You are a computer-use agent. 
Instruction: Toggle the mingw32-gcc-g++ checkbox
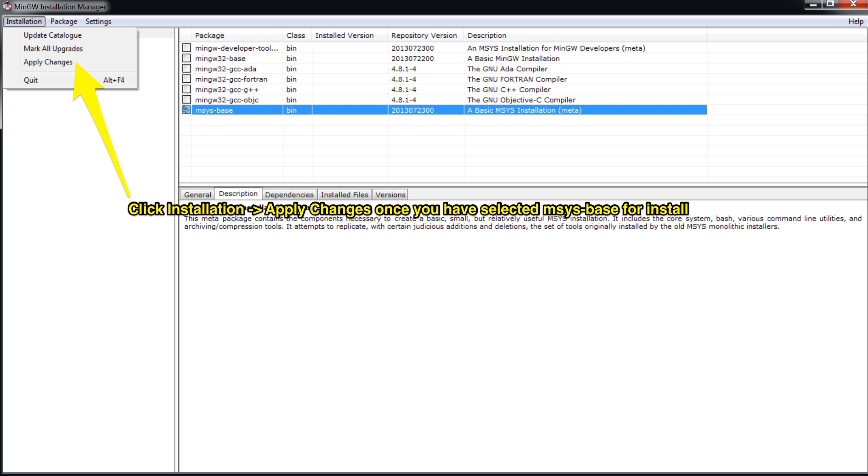click(186, 89)
